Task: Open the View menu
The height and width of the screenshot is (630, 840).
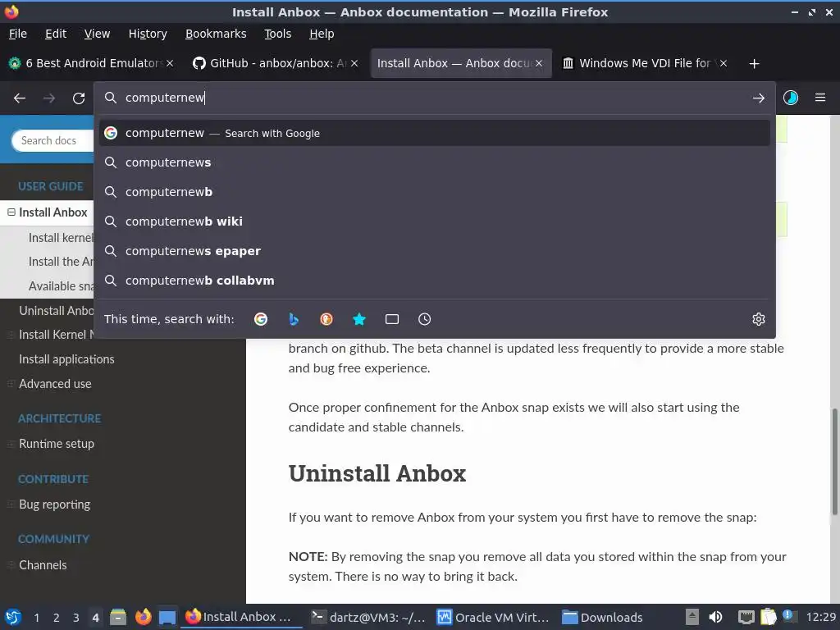Action: coord(97,34)
